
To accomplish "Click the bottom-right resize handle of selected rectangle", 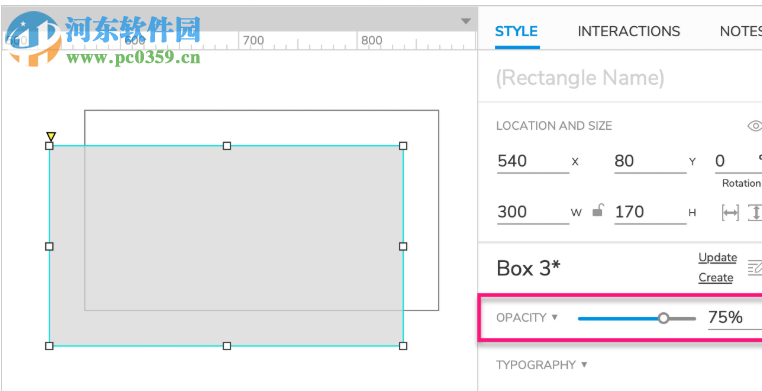I will click(x=403, y=346).
